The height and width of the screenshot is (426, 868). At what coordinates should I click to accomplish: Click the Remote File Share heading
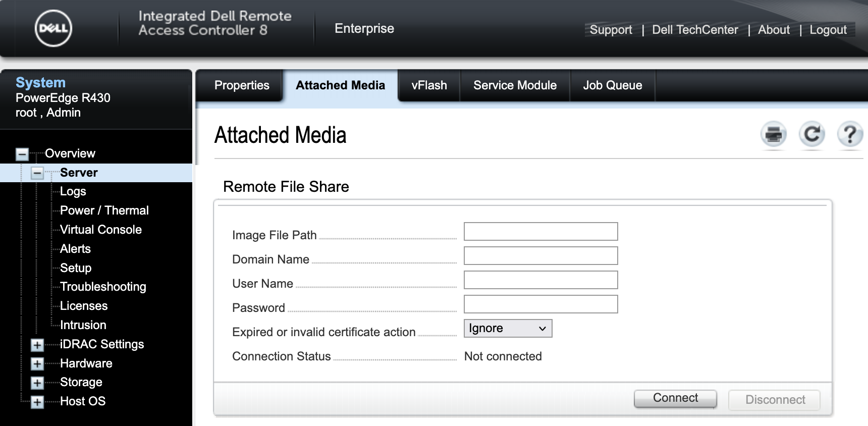tap(286, 187)
